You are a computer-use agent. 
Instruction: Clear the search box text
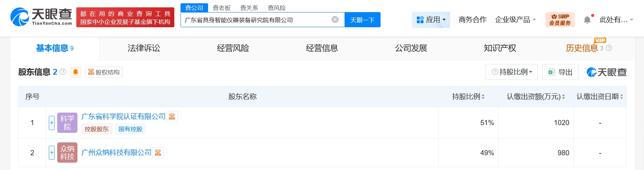pos(335,20)
